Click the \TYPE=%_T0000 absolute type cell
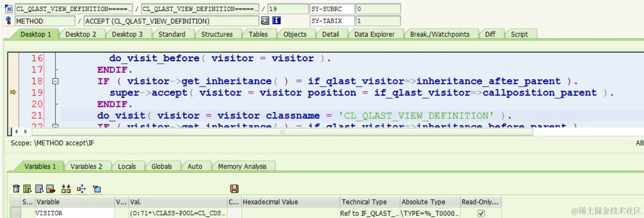 point(429,213)
